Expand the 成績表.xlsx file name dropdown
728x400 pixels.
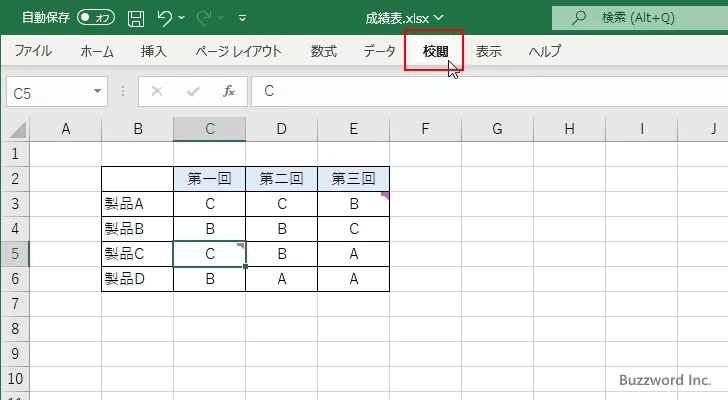(x=438, y=18)
